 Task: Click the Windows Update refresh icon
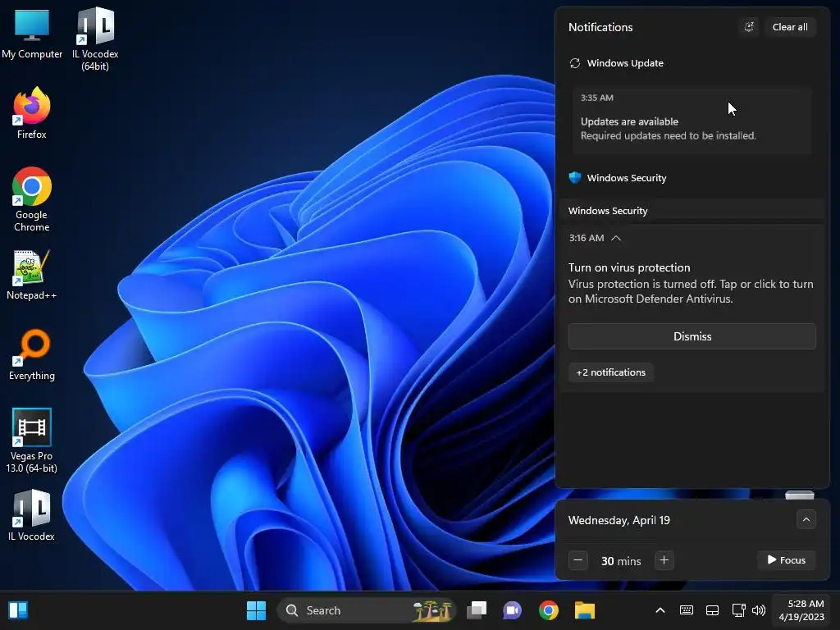click(x=575, y=63)
